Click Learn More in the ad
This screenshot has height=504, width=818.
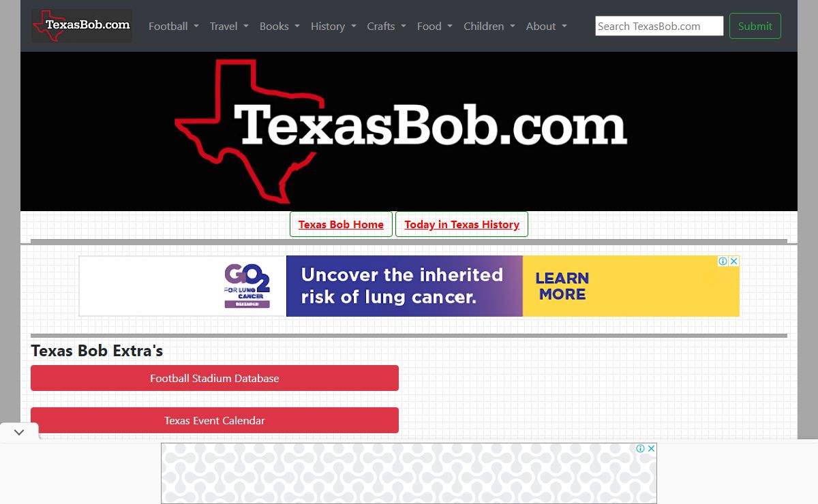[x=562, y=286]
